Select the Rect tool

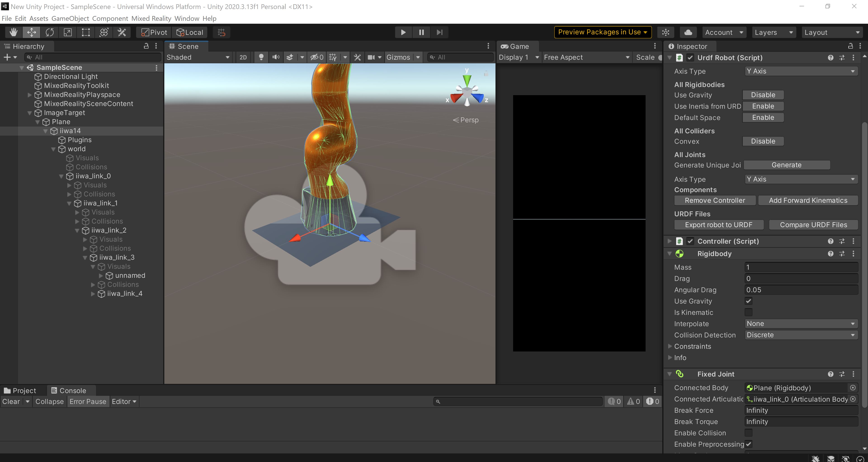[x=86, y=32]
